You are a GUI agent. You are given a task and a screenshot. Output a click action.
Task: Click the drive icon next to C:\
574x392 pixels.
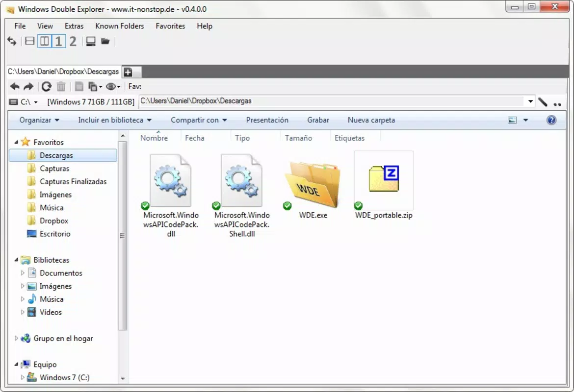pos(14,102)
